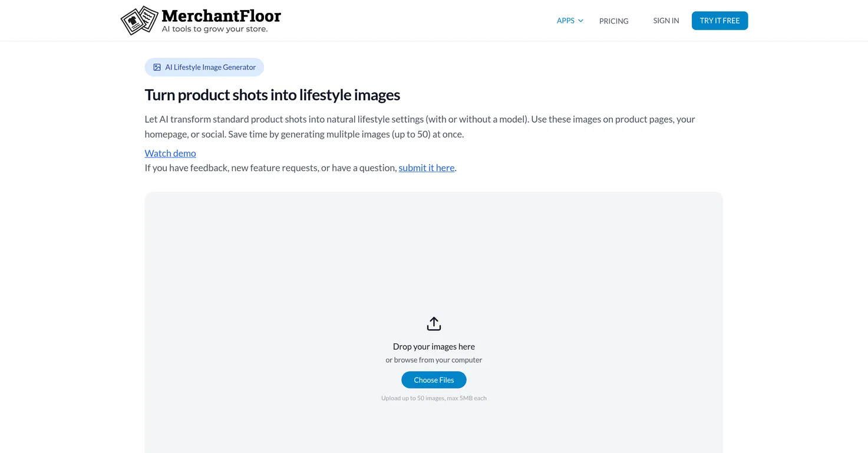Go to the PRICING page
The image size is (868, 453).
pyautogui.click(x=613, y=21)
